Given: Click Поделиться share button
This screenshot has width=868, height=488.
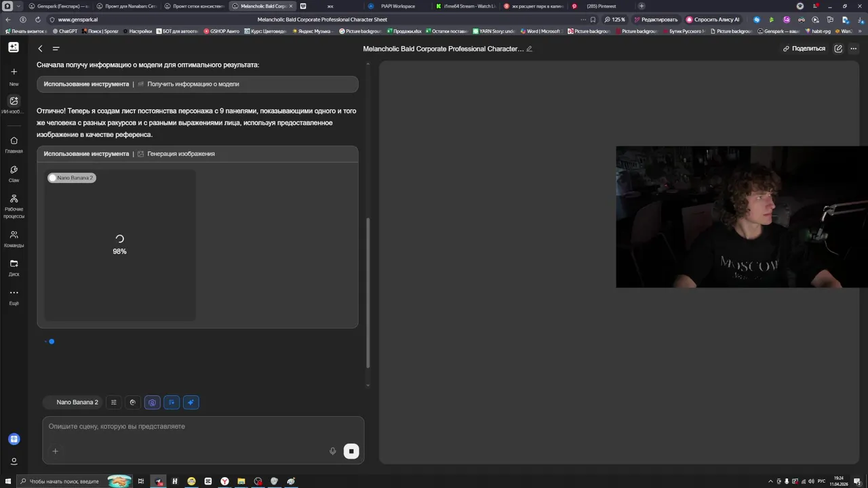Looking at the screenshot, I should [804, 49].
